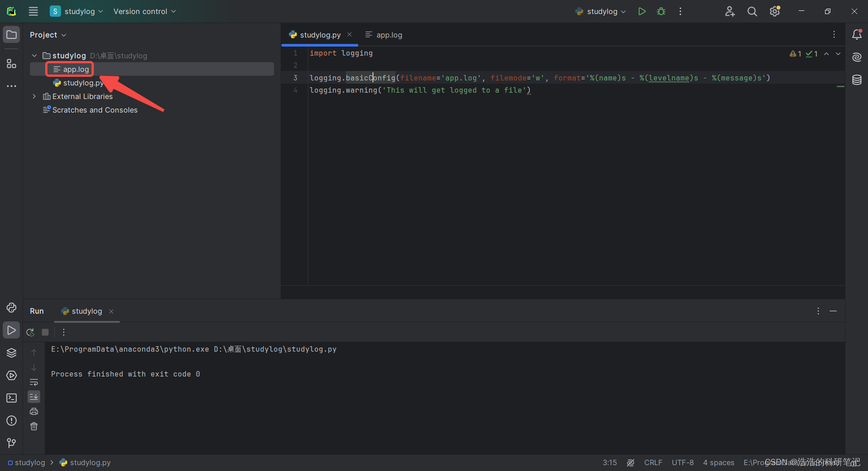Toggle reader mode icon in status bar
Image resolution: width=868 pixels, height=471 pixels.
tap(631, 462)
